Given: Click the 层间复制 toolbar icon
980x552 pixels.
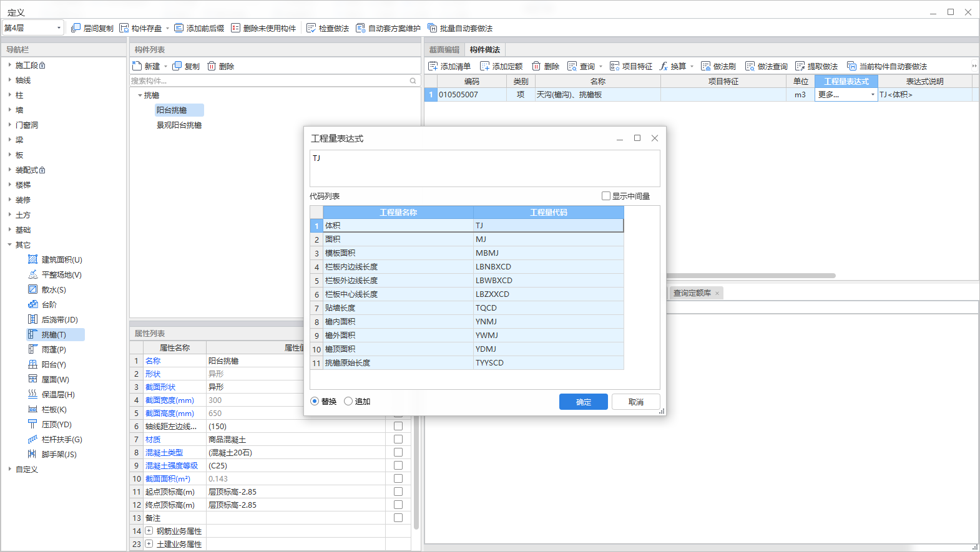Looking at the screenshot, I should [x=76, y=28].
